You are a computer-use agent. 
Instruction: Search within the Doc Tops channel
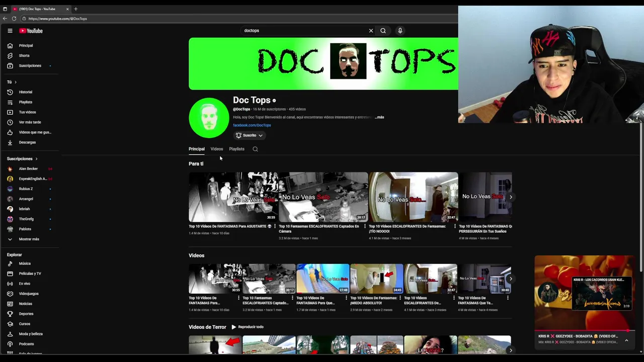tap(255, 149)
